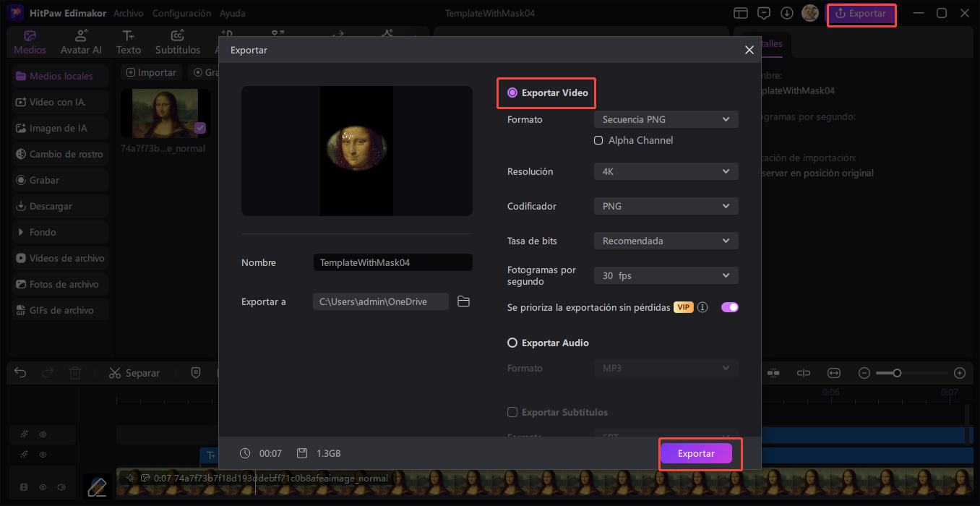This screenshot has width=980, height=506.
Task: Enable the Alpha Channel checkbox
Action: tap(598, 140)
